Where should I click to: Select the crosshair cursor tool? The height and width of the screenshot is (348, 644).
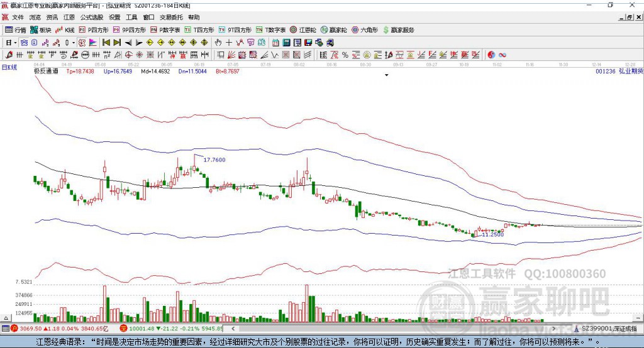pyautogui.click(x=229, y=42)
